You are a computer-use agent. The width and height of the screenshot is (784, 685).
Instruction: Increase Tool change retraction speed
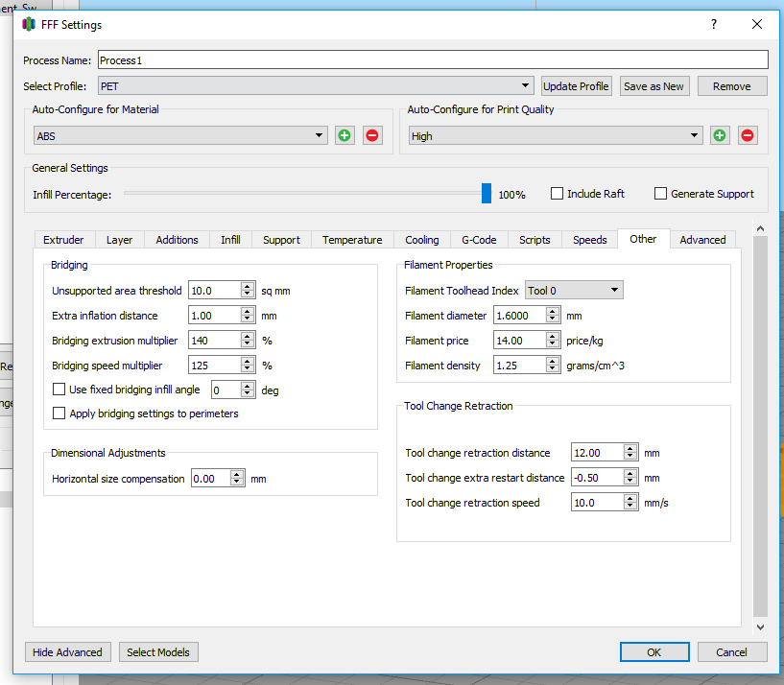click(630, 499)
